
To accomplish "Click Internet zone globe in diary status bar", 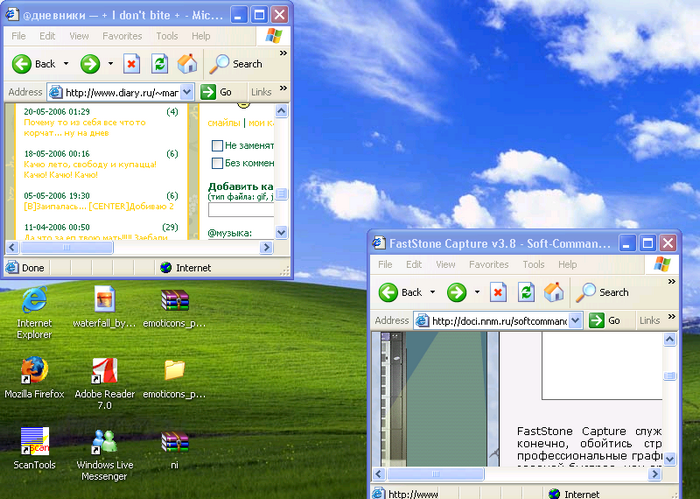I will [166, 268].
